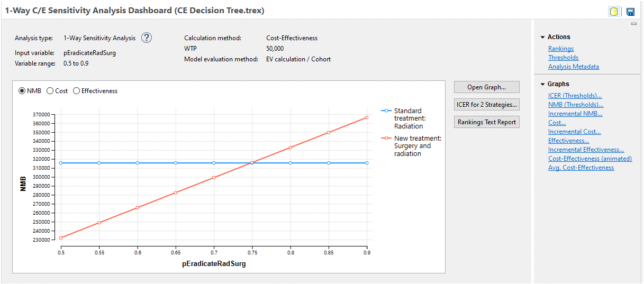Screen dimensions: 644x284
Task: Select the NMB radio button
Action: pyautogui.click(x=22, y=91)
